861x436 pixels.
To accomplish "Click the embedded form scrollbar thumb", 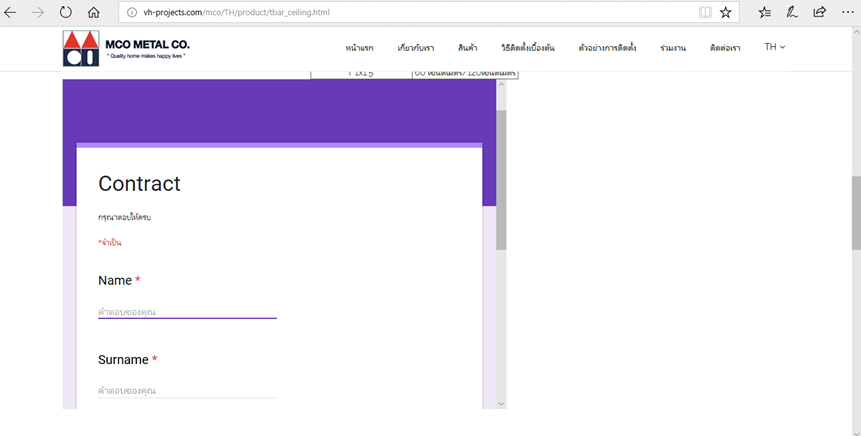I will coord(501,180).
